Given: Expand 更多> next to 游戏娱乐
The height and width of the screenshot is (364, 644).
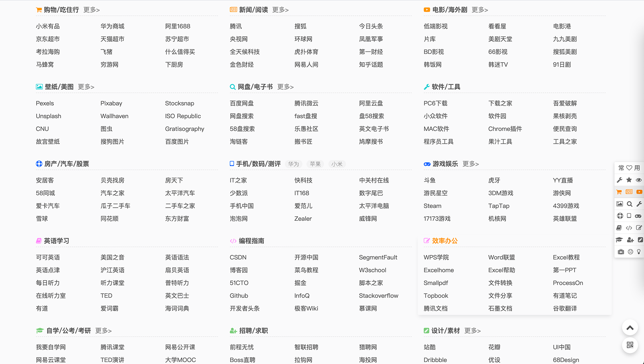Looking at the screenshot, I should click(x=470, y=164).
